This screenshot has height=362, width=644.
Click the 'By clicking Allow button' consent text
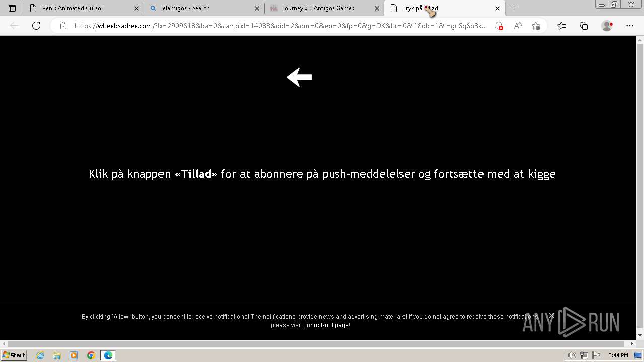310,321
